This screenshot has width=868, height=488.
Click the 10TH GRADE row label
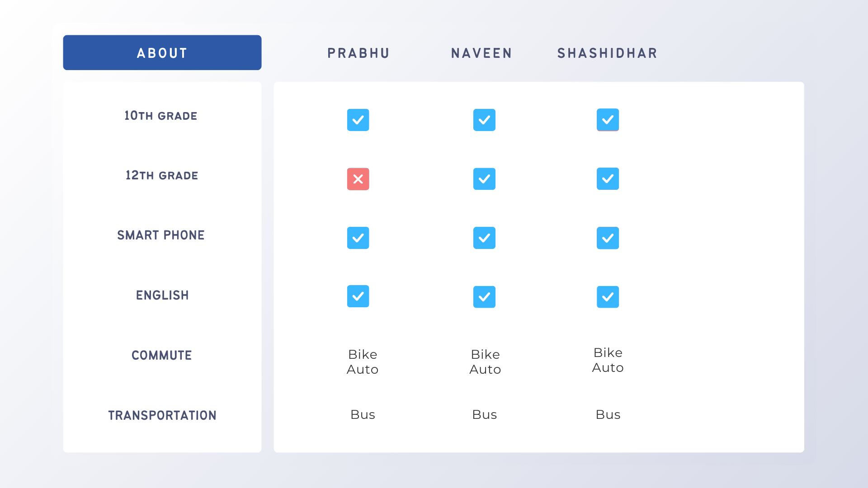coord(161,116)
